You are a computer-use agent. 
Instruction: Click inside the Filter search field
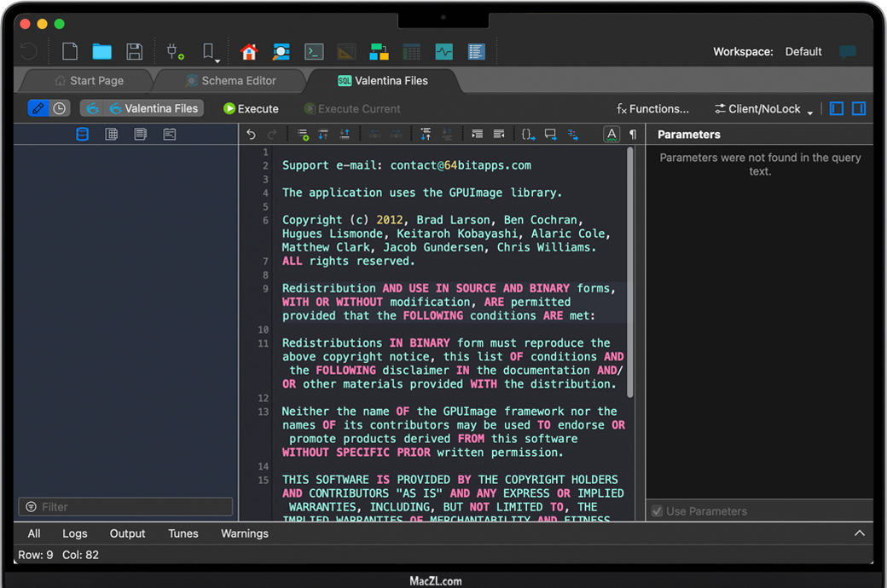pyautogui.click(x=128, y=507)
